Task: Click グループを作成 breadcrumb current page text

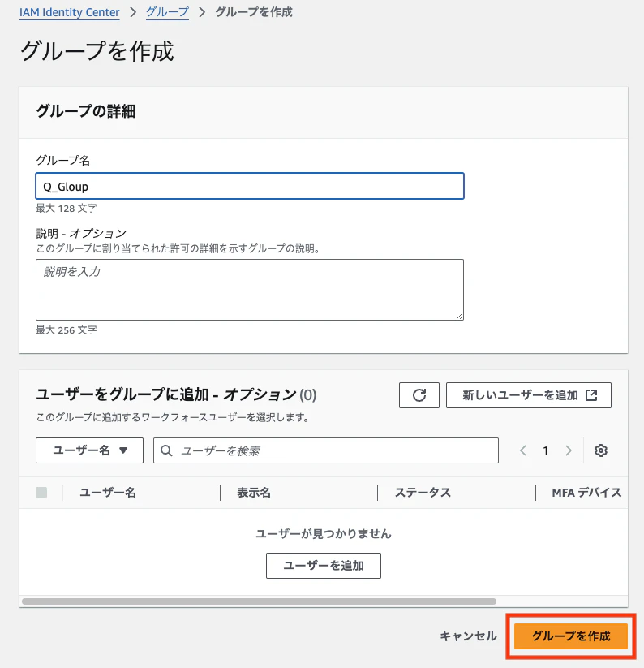Action: [x=254, y=12]
